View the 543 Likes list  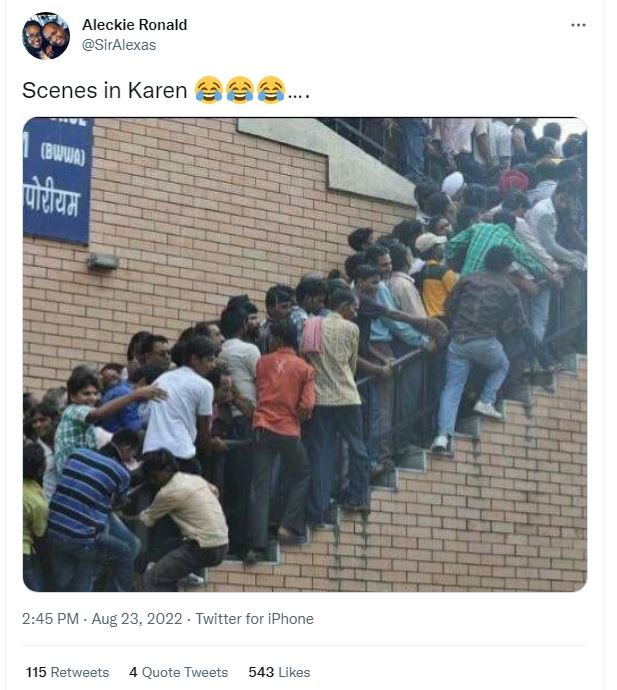click(279, 672)
